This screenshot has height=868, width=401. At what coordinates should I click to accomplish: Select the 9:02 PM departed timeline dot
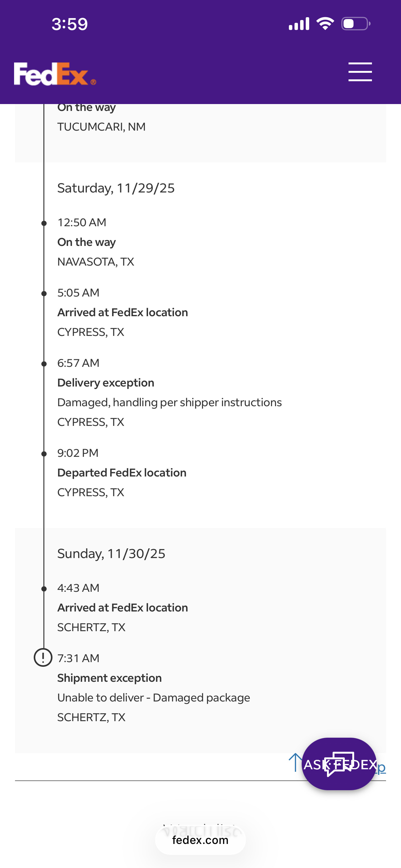[x=44, y=454]
